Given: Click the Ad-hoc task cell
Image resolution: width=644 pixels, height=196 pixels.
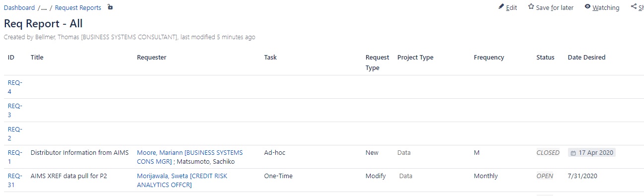Looking at the screenshot, I should click(275, 153).
